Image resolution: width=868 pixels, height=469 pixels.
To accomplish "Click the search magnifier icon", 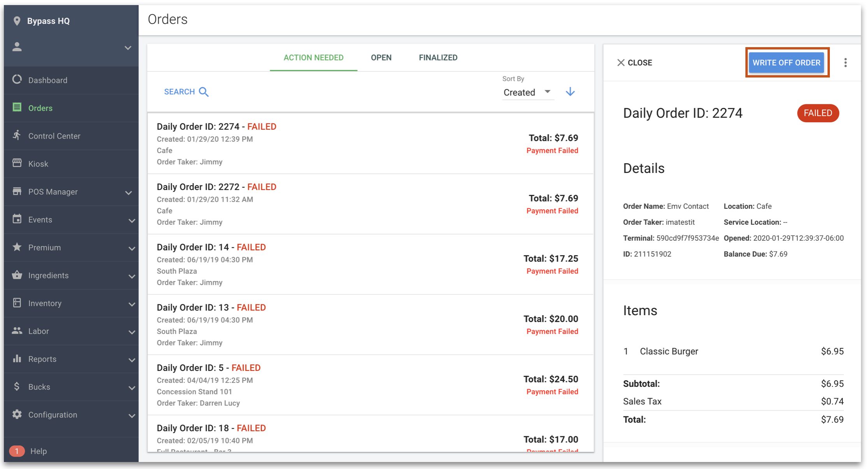I will click(x=204, y=92).
